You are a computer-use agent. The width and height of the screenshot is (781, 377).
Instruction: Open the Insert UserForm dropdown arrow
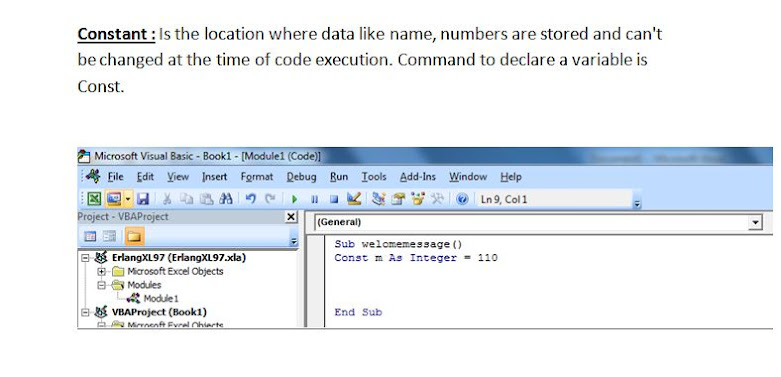tap(128, 199)
